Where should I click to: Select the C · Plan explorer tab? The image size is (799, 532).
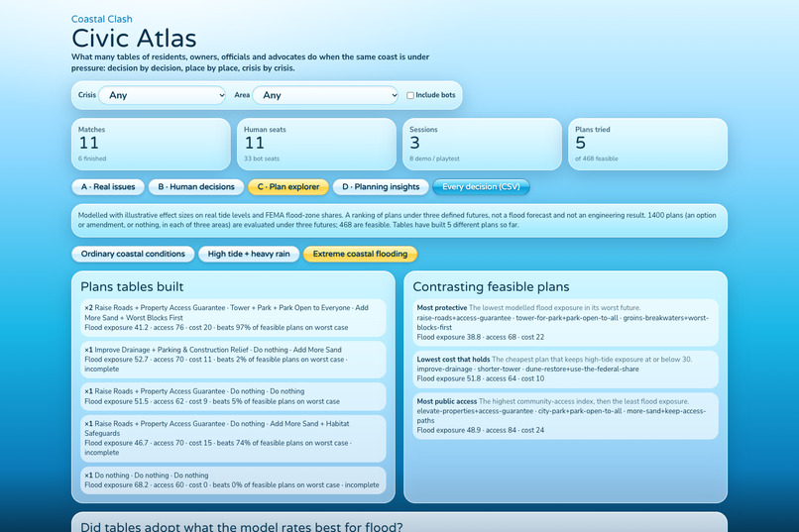point(287,187)
